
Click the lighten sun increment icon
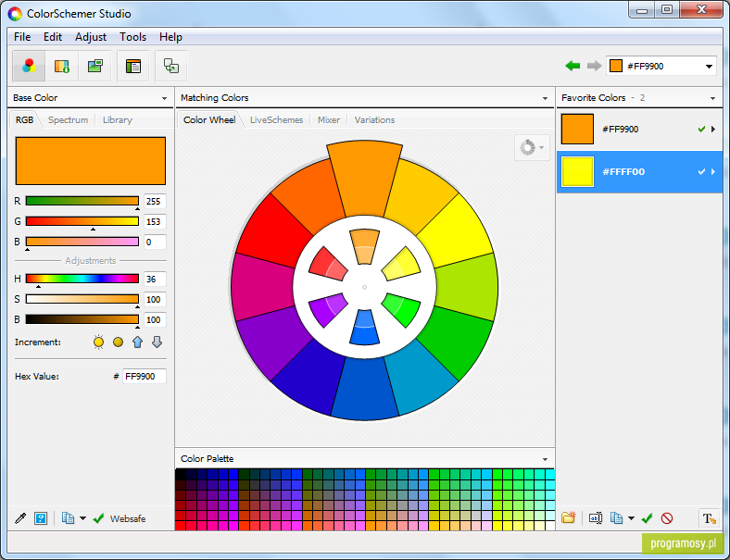(x=98, y=342)
